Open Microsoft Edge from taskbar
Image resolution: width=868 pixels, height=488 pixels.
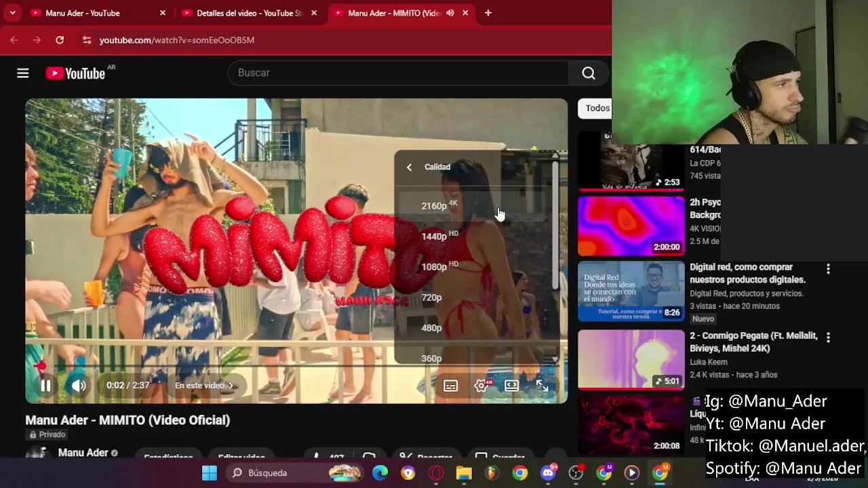(x=380, y=473)
